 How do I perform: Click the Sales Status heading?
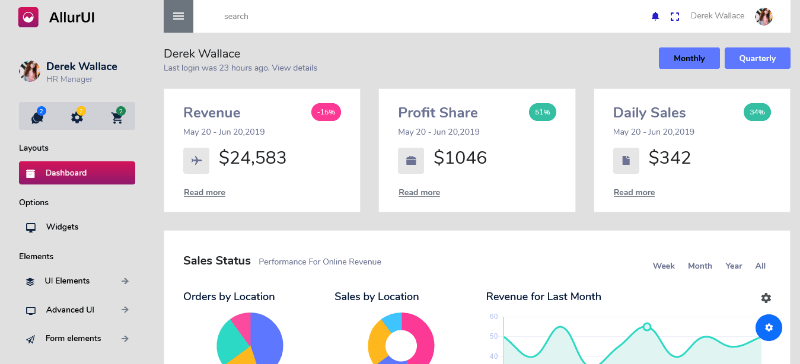pyautogui.click(x=217, y=261)
